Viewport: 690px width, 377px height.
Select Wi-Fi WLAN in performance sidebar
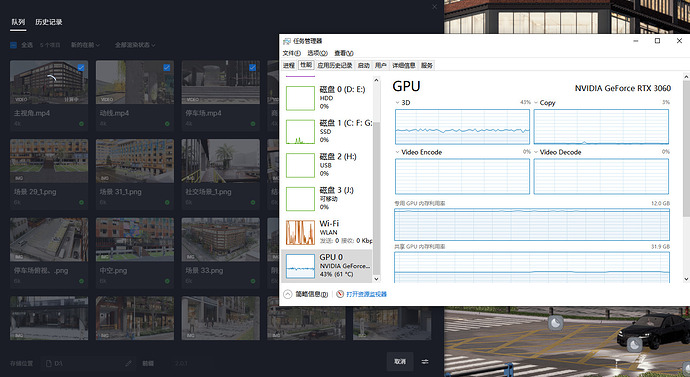point(327,232)
